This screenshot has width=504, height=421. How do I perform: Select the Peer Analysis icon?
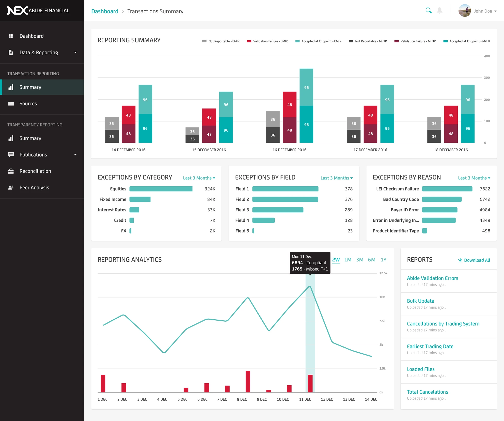[x=11, y=187]
